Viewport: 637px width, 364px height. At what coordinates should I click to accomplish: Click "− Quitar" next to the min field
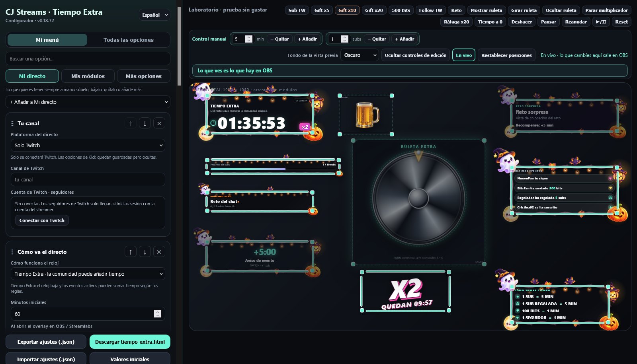coord(279,39)
